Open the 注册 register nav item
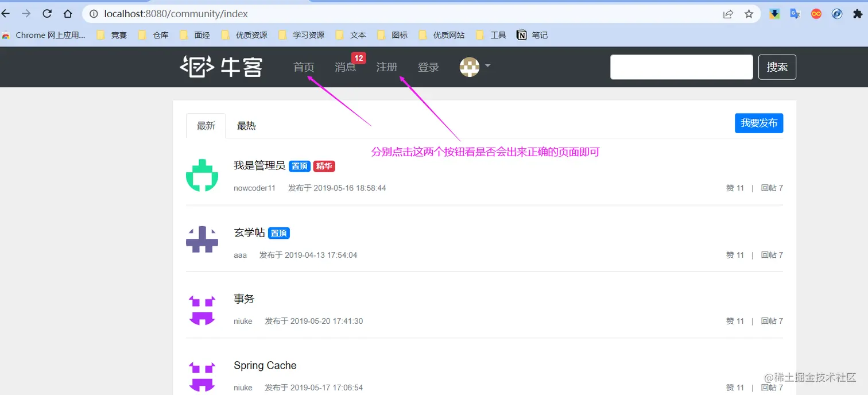Viewport: 868px width, 395px height. [x=386, y=67]
